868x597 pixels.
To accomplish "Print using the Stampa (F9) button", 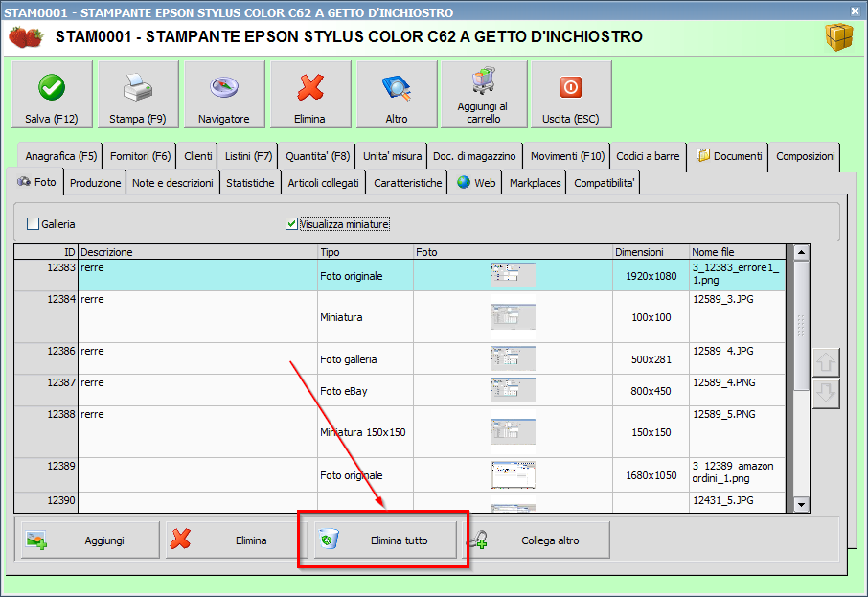I will click(138, 95).
